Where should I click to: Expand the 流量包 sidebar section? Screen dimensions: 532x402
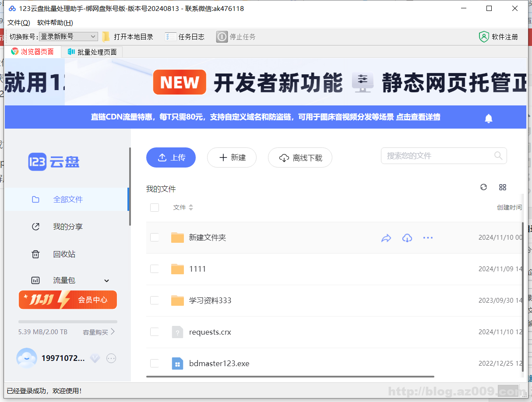(x=106, y=281)
